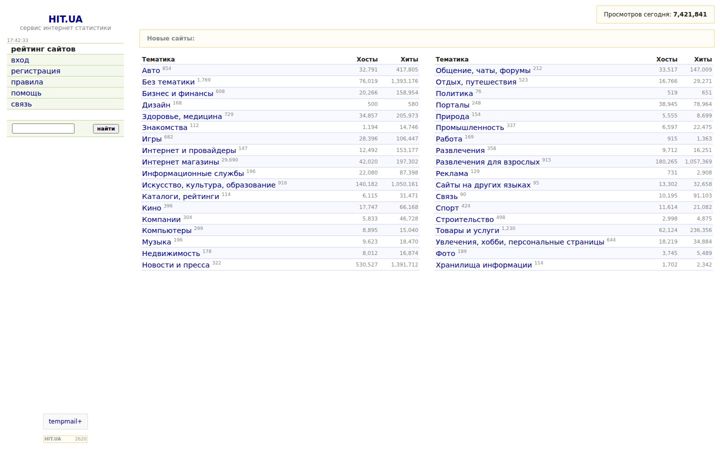Open the Здоровье, медицина category
Viewport: 720px width, 450px height.
point(182,117)
